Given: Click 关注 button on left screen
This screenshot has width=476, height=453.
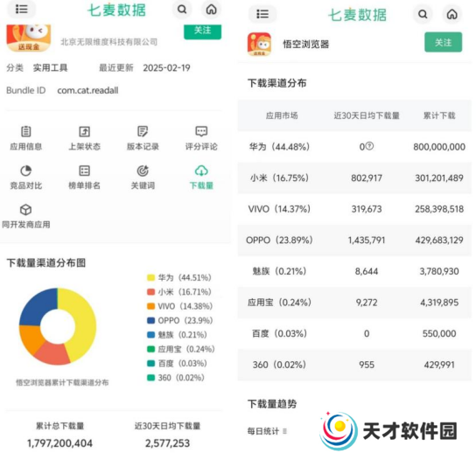Looking at the screenshot, I should pos(202,31).
